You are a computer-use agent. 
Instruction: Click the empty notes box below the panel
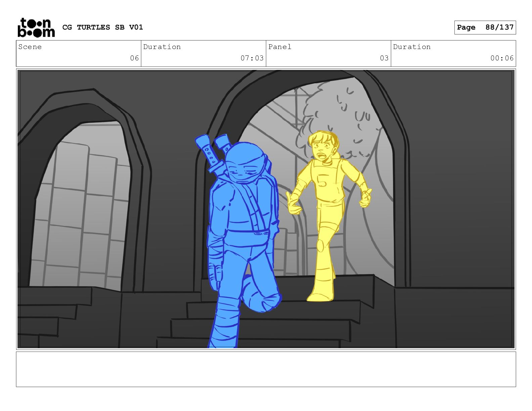tap(266, 369)
